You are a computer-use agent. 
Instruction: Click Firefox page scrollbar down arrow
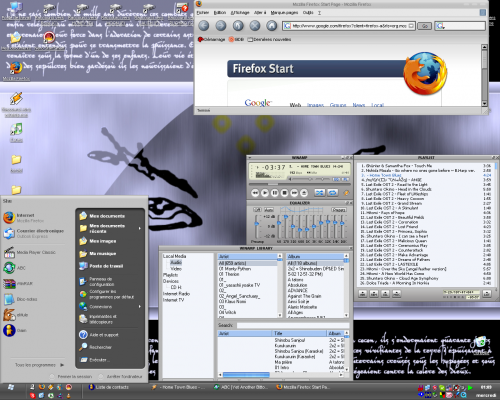(484, 104)
